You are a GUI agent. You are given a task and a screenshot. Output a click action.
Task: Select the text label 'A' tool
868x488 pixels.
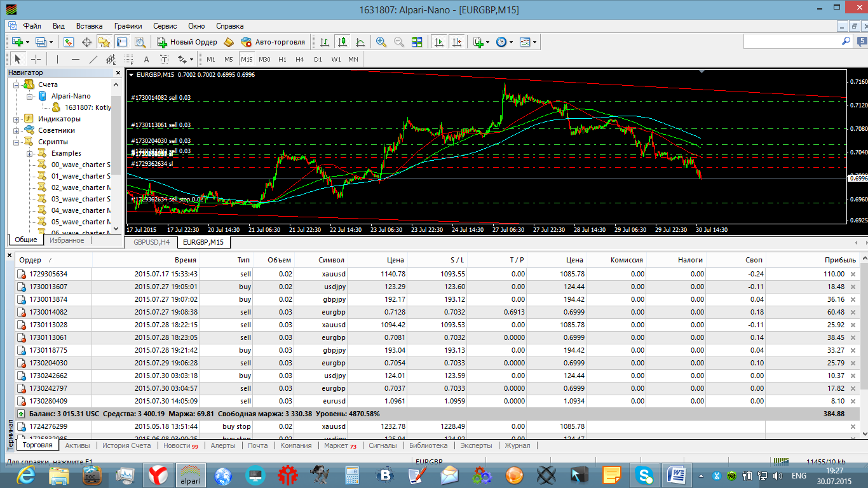point(146,59)
